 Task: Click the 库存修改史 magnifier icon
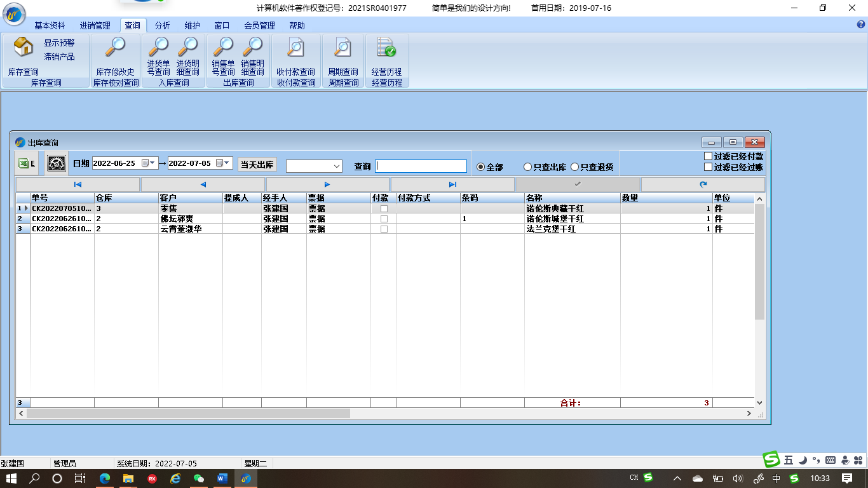(x=115, y=48)
